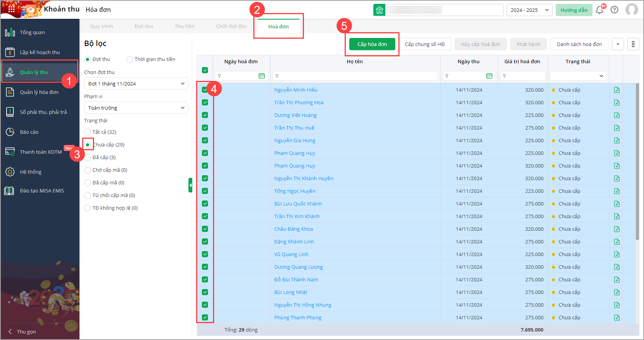Switch to the Thu tiền tab
This screenshot has height=340, width=644.
coord(184,26)
